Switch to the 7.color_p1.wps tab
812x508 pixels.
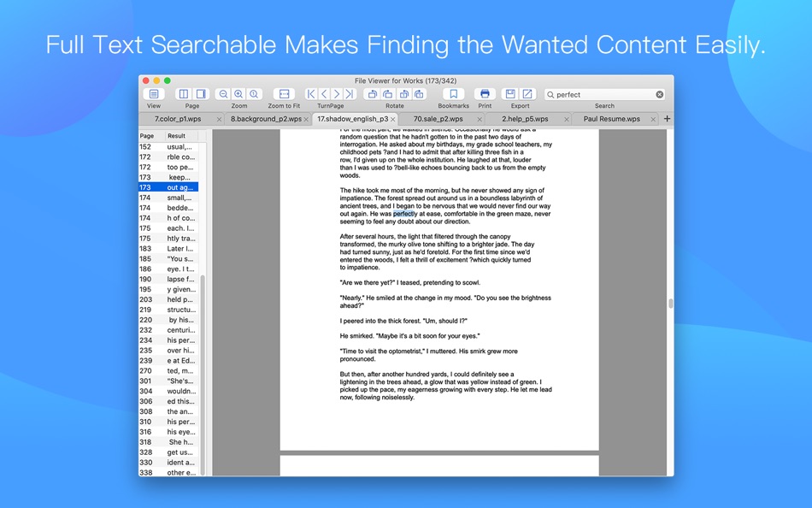[x=178, y=119]
